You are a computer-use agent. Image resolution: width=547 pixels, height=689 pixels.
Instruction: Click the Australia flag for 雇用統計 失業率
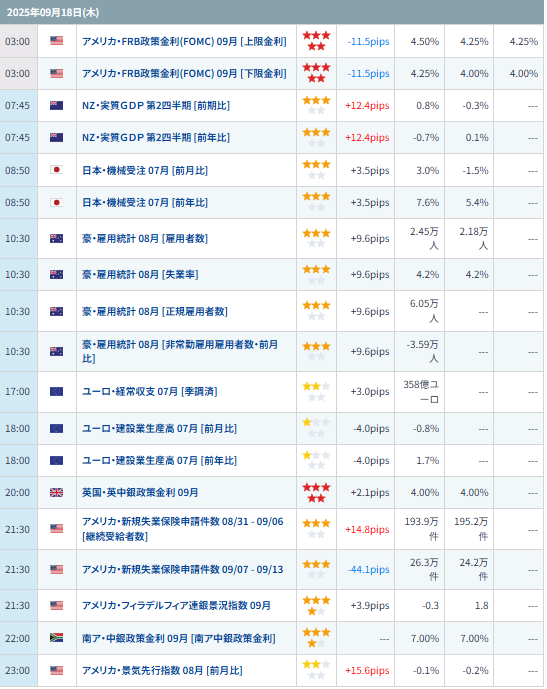[56, 275]
